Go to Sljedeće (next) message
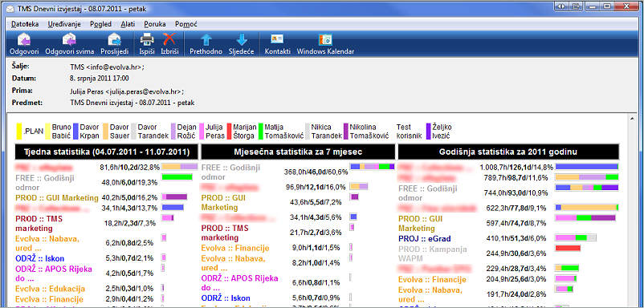This screenshot has width=644, height=308. click(242, 39)
